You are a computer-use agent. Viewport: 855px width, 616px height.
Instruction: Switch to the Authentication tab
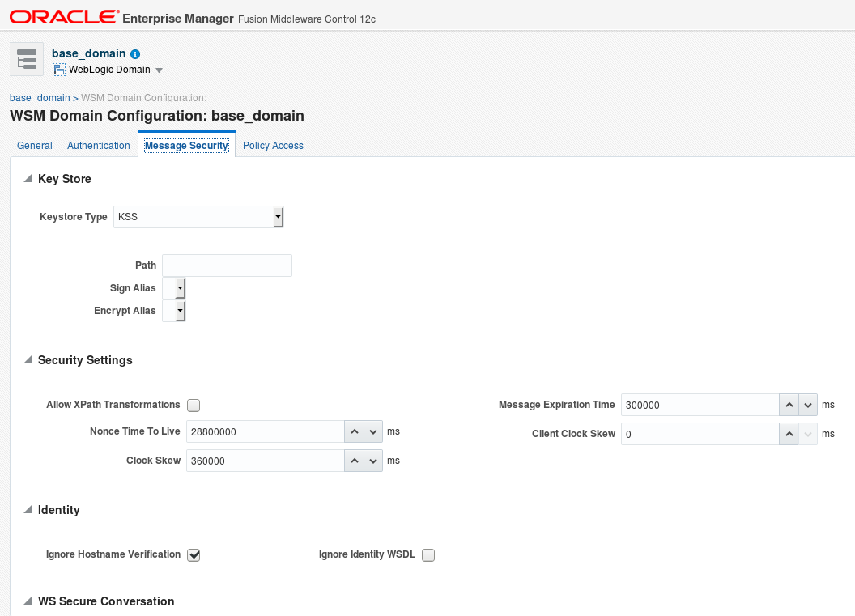coord(99,146)
